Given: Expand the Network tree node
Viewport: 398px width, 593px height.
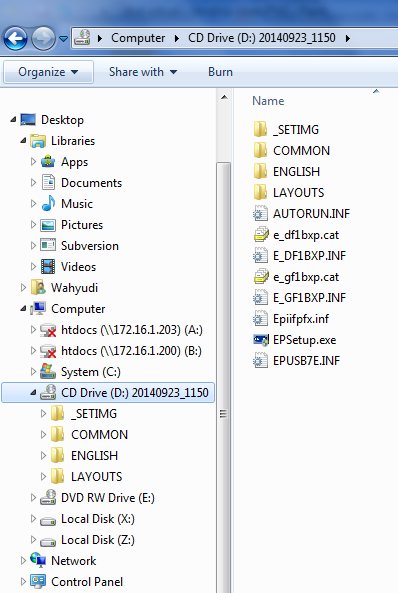Looking at the screenshot, I should point(23,560).
